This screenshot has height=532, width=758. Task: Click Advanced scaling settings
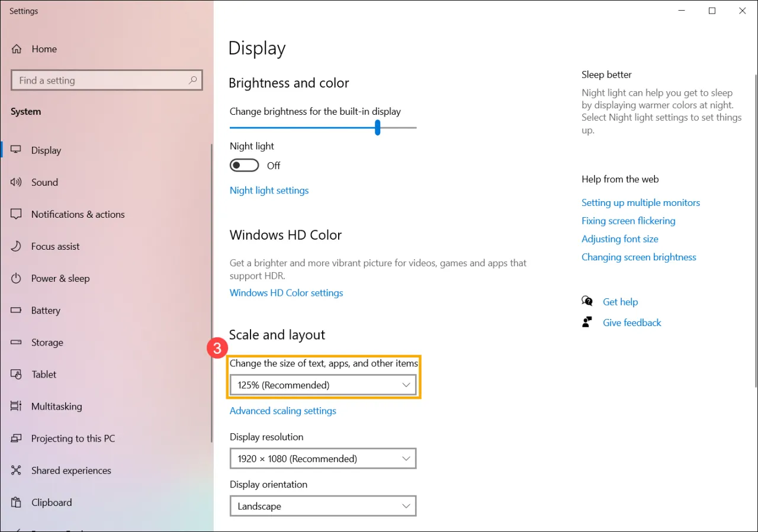[x=282, y=411]
